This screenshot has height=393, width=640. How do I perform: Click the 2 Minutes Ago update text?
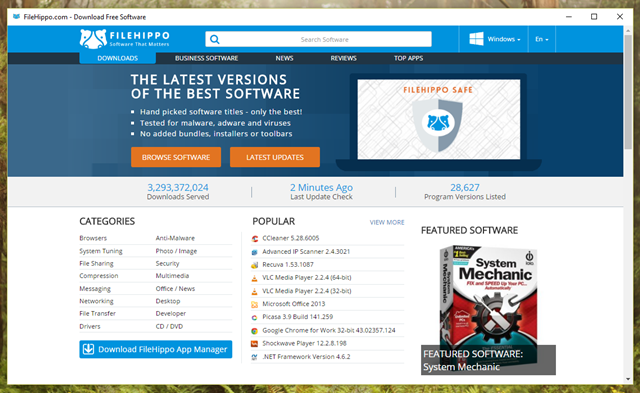point(321,187)
